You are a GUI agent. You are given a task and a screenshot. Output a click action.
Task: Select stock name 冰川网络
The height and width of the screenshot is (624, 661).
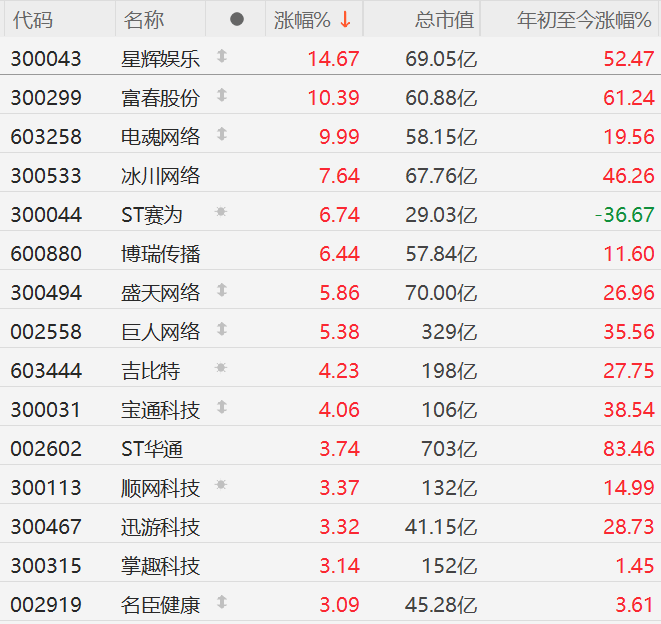click(x=160, y=176)
